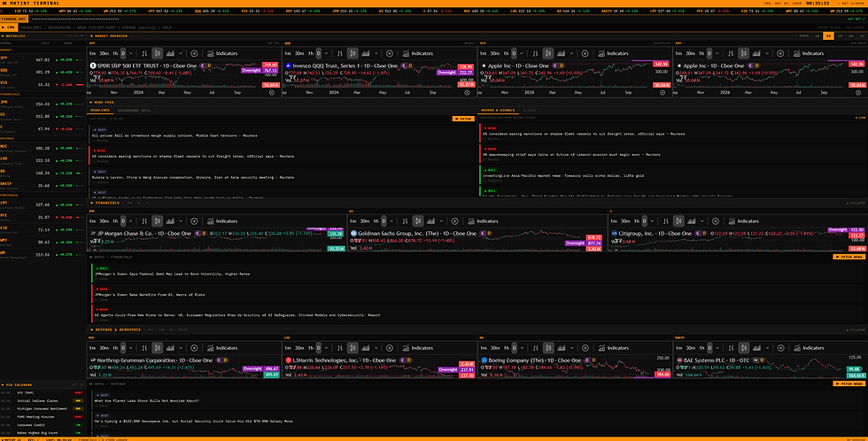Switch to Headlines tab in News Feed

pos(100,110)
